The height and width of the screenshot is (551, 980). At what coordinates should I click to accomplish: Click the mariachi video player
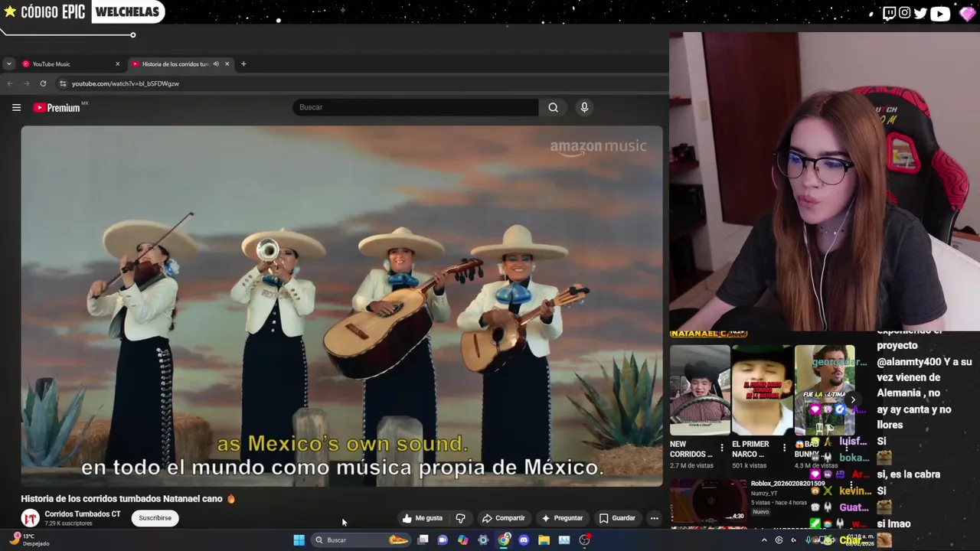341,306
